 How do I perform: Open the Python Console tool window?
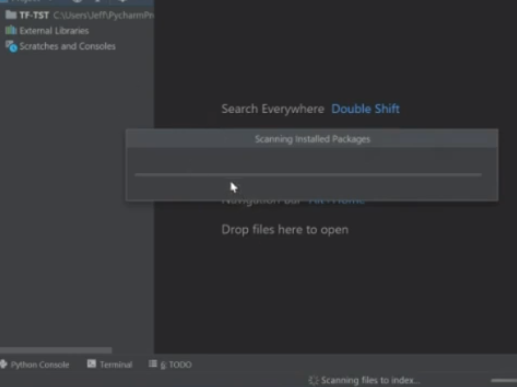pos(40,365)
